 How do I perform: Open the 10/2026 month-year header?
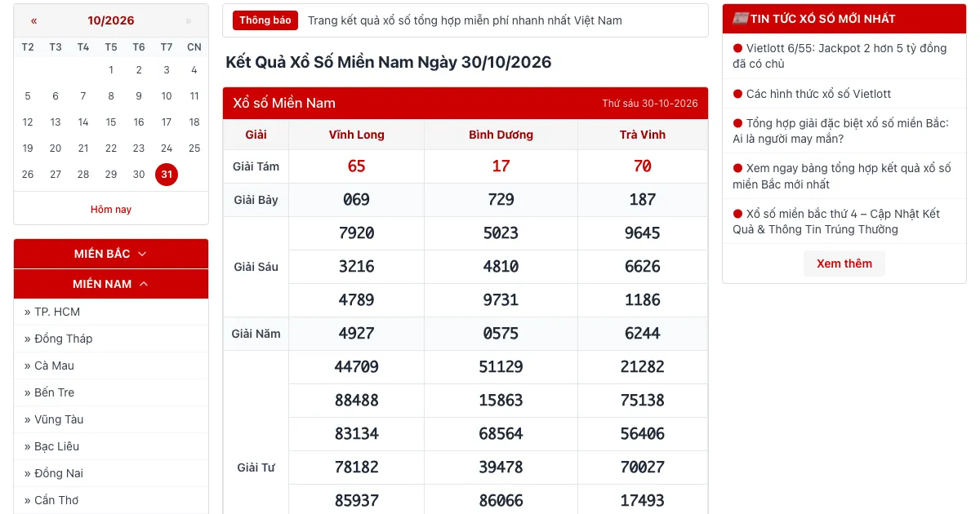111,21
